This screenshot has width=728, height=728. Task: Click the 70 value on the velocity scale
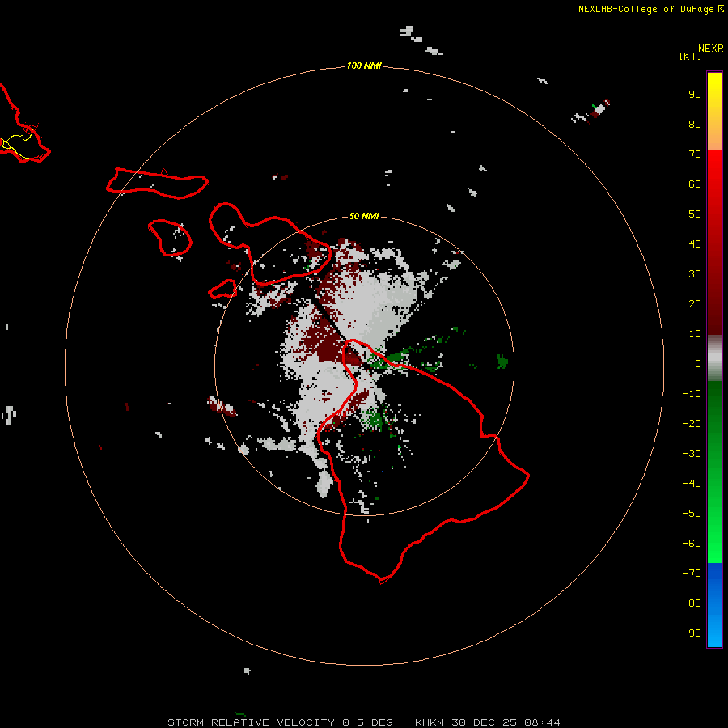(695, 154)
